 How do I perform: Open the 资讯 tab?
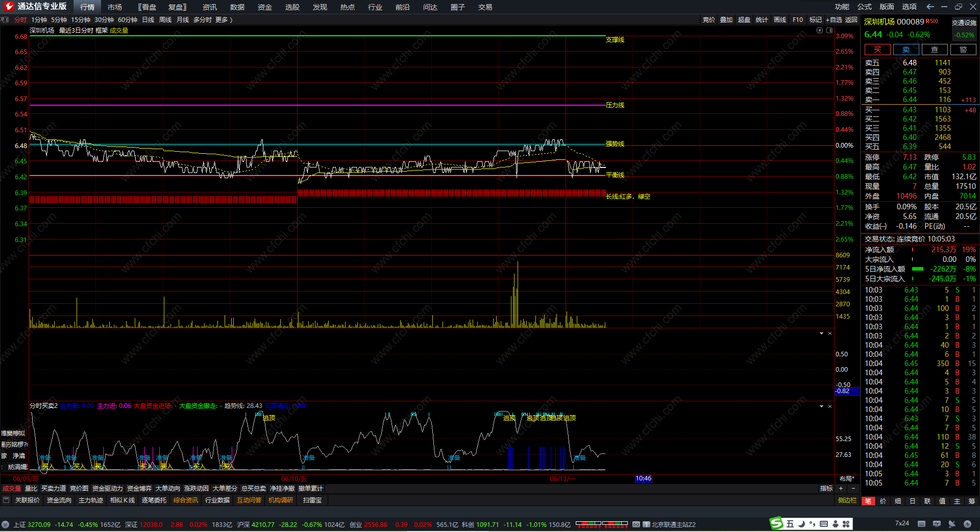tap(210, 7)
